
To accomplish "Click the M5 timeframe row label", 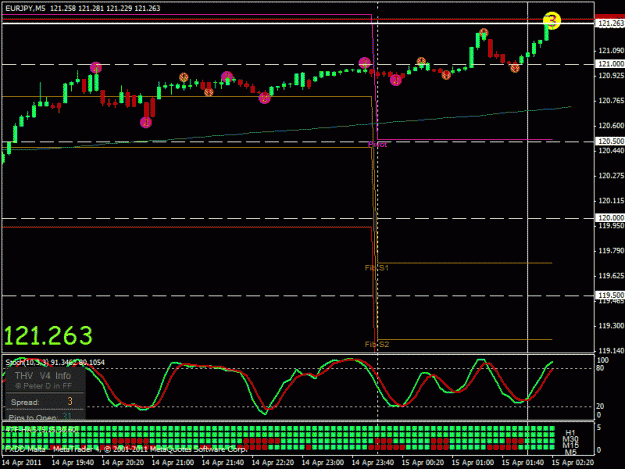I will [570, 452].
